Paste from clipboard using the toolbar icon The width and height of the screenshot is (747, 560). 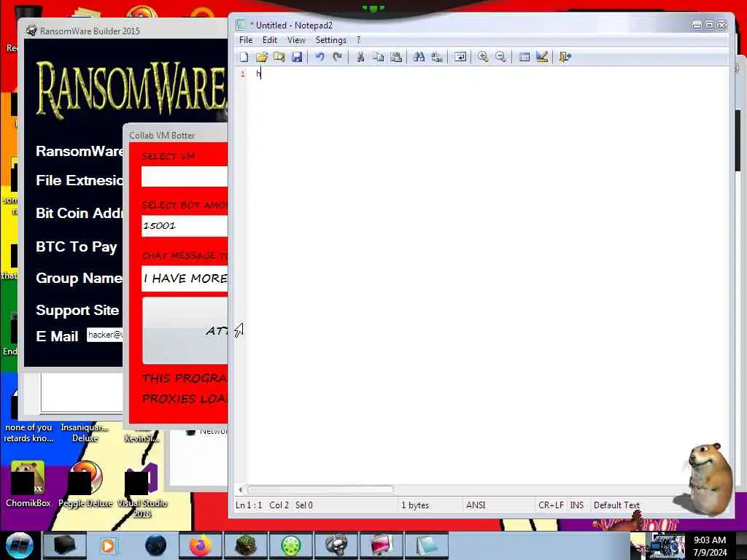coord(396,57)
